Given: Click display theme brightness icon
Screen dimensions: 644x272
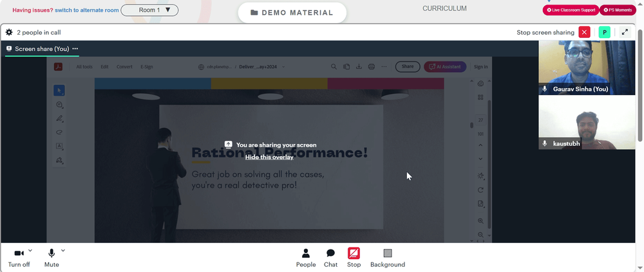Looking at the screenshot, I should pos(480,176).
